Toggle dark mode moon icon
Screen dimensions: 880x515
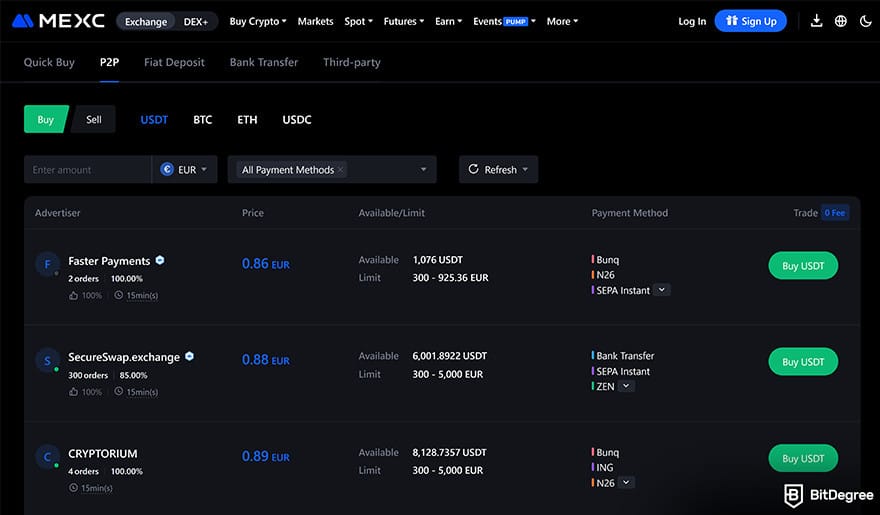pos(865,21)
